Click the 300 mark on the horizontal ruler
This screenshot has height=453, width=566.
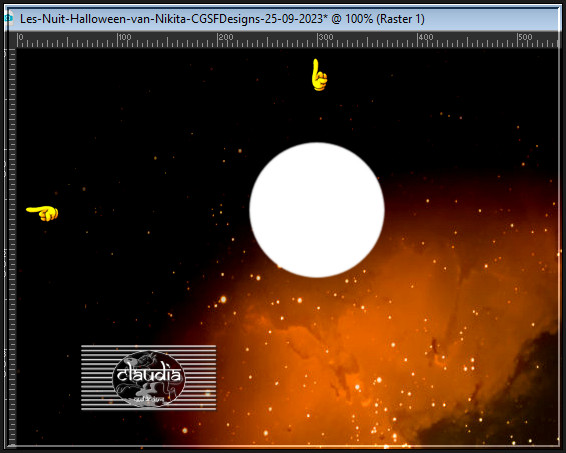[326, 37]
